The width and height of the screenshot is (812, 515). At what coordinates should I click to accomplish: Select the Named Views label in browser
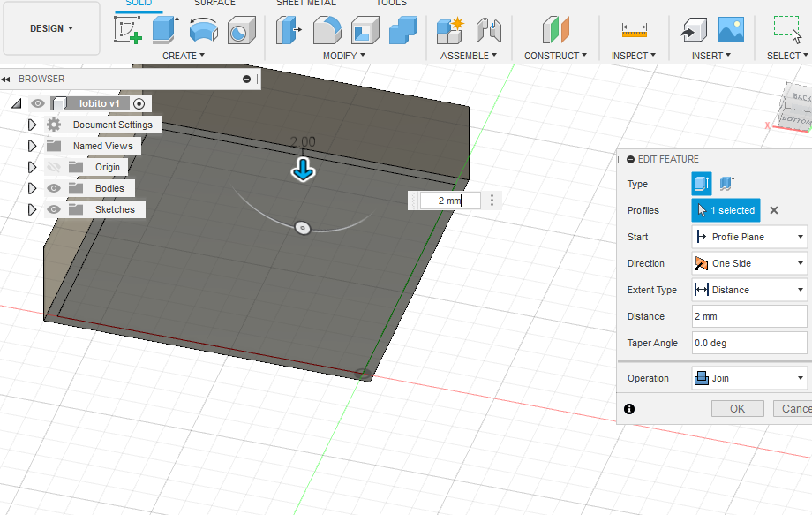click(x=103, y=146)
